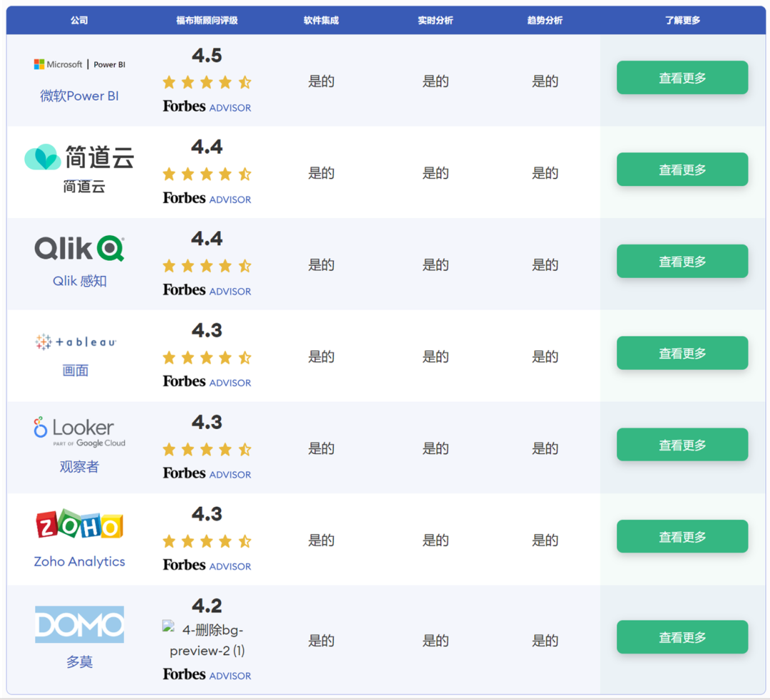Click the 4.3 rating for Zoho Analytics
The width and height of the screenshot is (770, 700).
[x=207, y=514]
